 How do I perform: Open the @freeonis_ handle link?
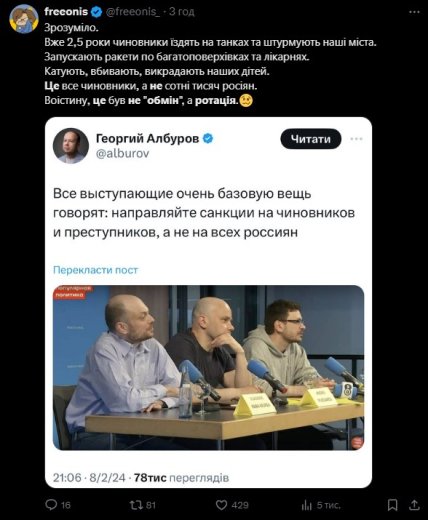point(133,12)
